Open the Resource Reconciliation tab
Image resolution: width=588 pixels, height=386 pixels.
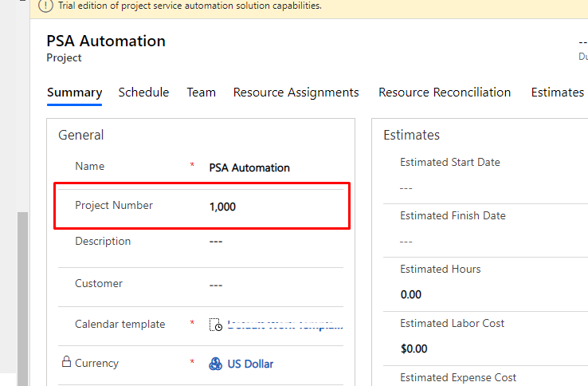click(x=444, y=93)
